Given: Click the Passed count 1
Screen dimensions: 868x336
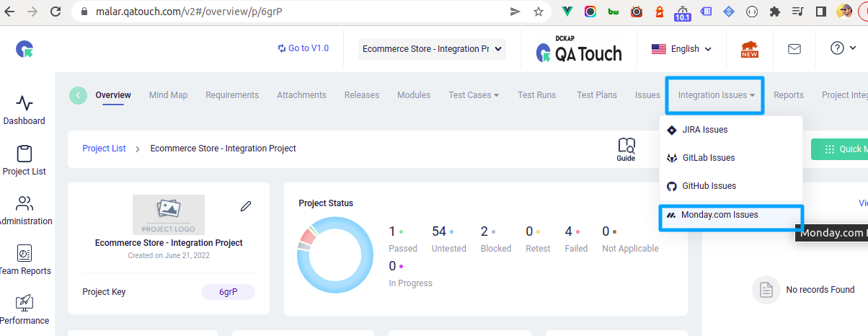Looking at the screenshot, I should [392, 231].
